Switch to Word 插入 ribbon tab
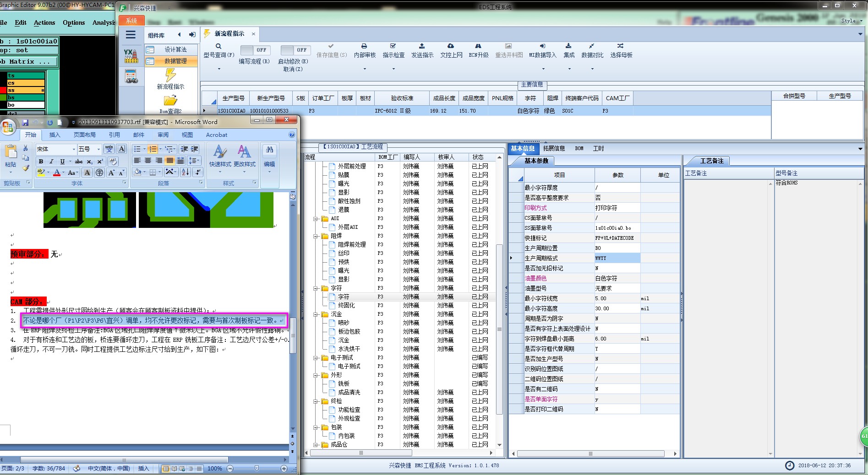Image resolution: width=868 pixels, height=475 pixels. point(55,135)
